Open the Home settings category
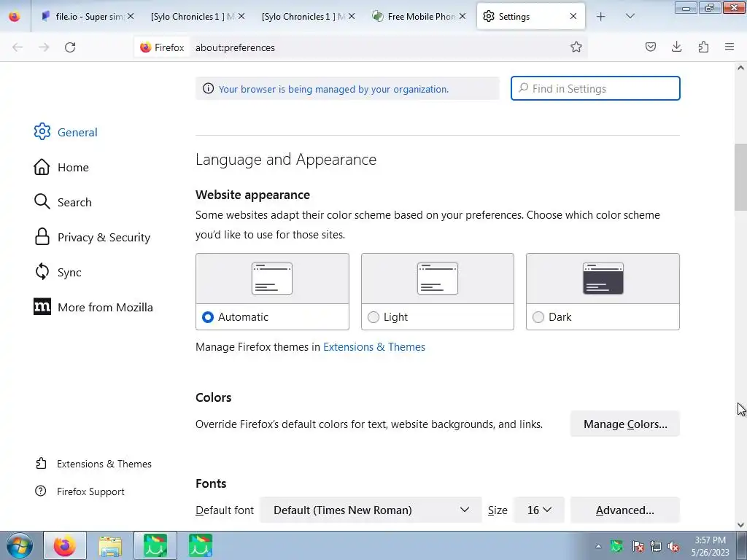 pos(61,167)
